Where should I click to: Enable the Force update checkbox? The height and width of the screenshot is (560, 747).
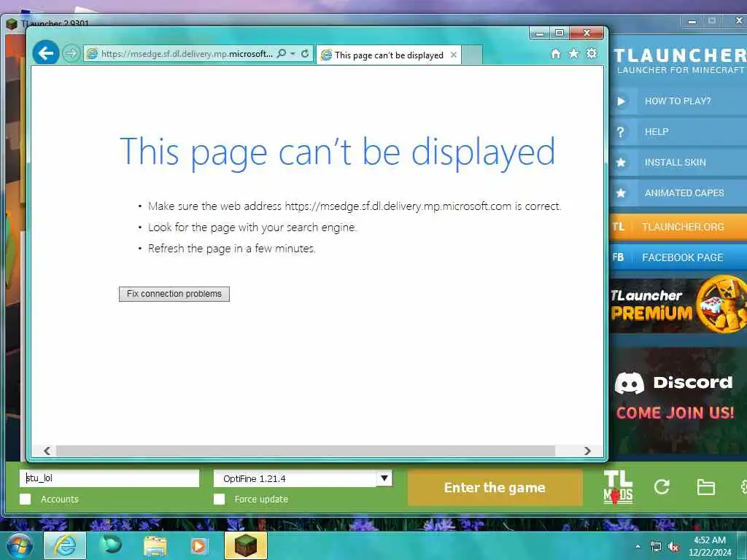[219, 499]
